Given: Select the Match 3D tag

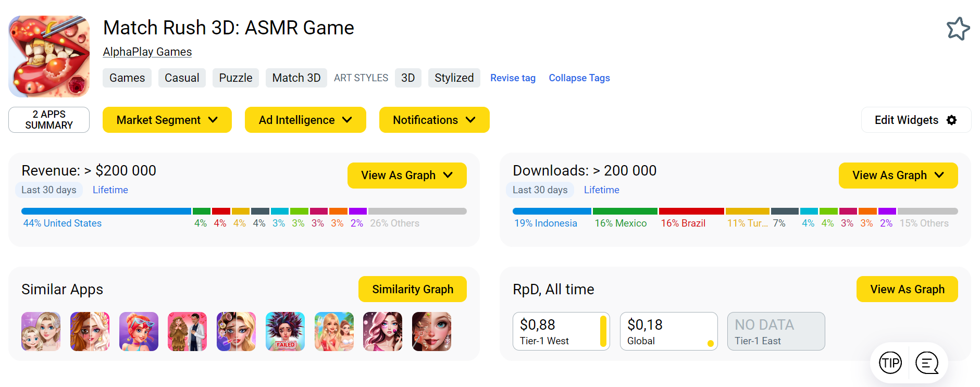Looking at the screenshot, I should tap(296, 78).
